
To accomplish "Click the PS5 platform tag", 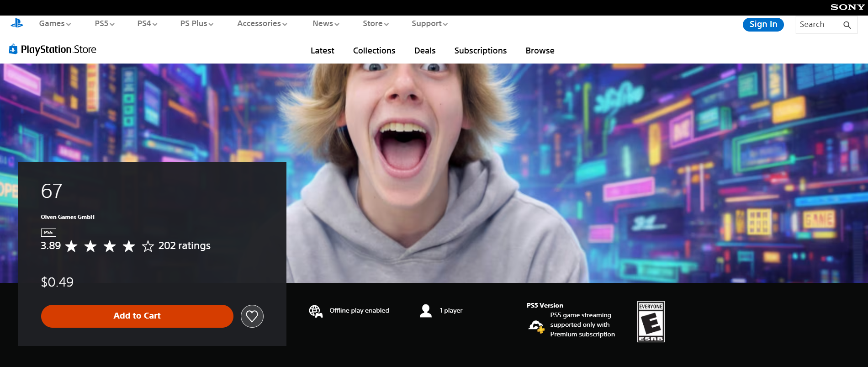I will click(48, 232).
